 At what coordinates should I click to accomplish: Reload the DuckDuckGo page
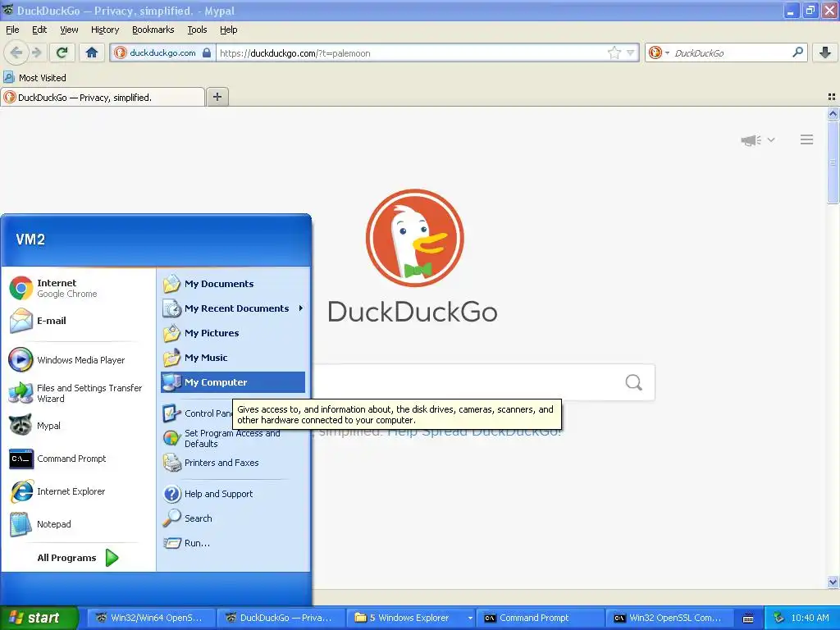pyautogui.click(x=62, y=52)
